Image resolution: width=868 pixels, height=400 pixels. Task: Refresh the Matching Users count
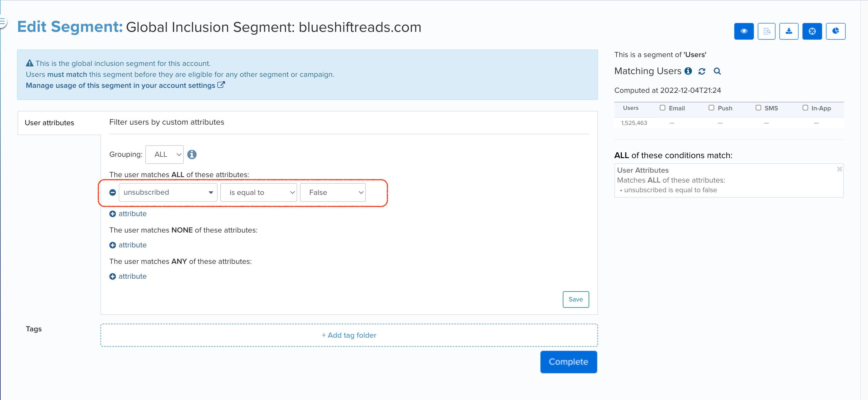point(702,71)
